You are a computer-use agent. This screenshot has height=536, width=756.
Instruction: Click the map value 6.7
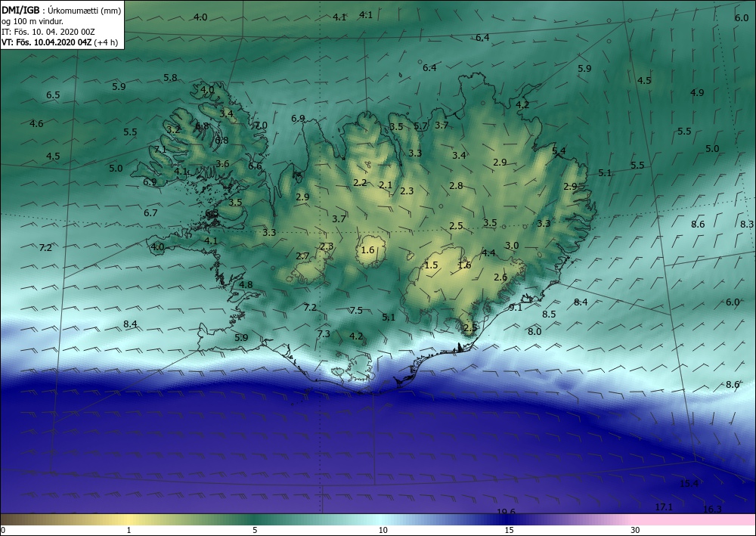[151, 212]
